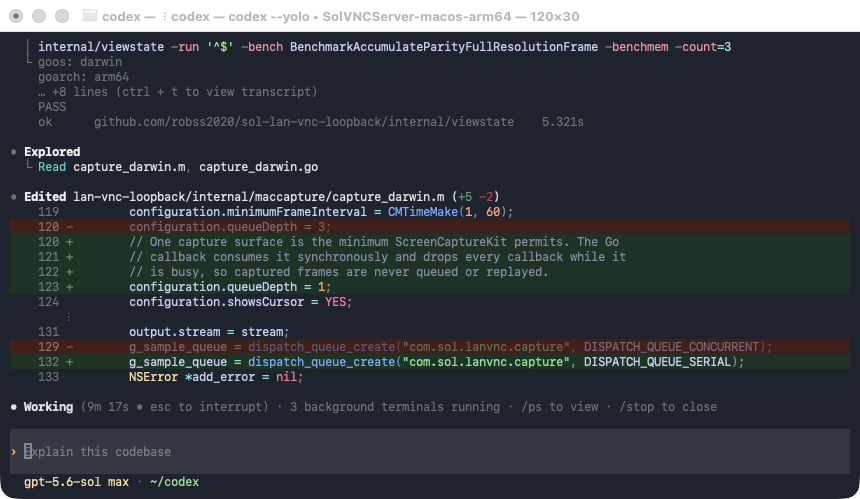Click 'CMTimeMake' function name
The image size is (860, 499).
[423, 212]
